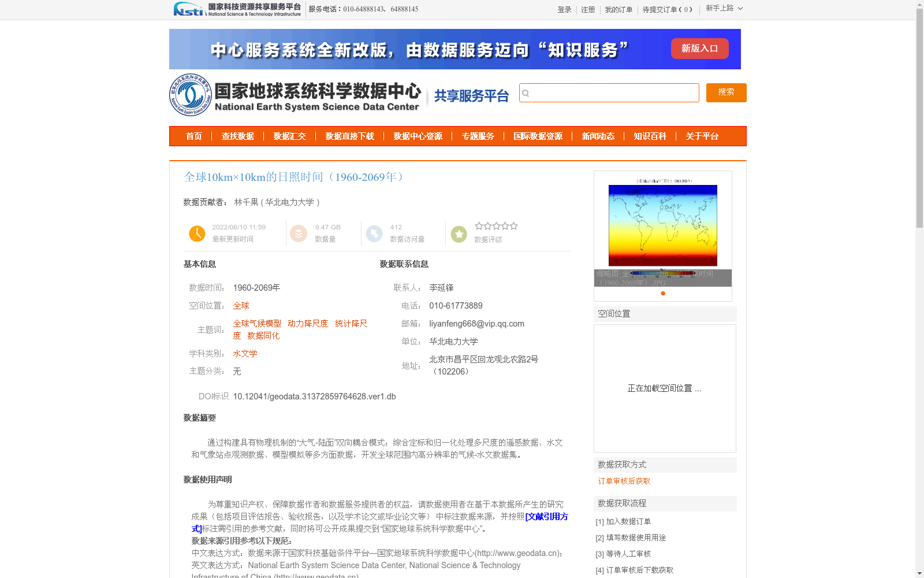
Task: Click the 全球气候模型 keyword link
Action: pos(257,324)
